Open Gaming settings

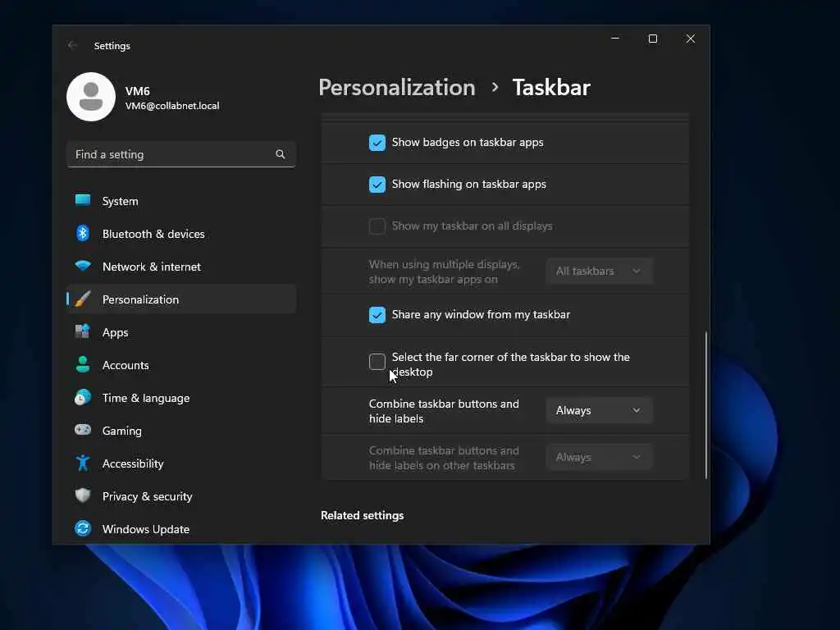181,430
